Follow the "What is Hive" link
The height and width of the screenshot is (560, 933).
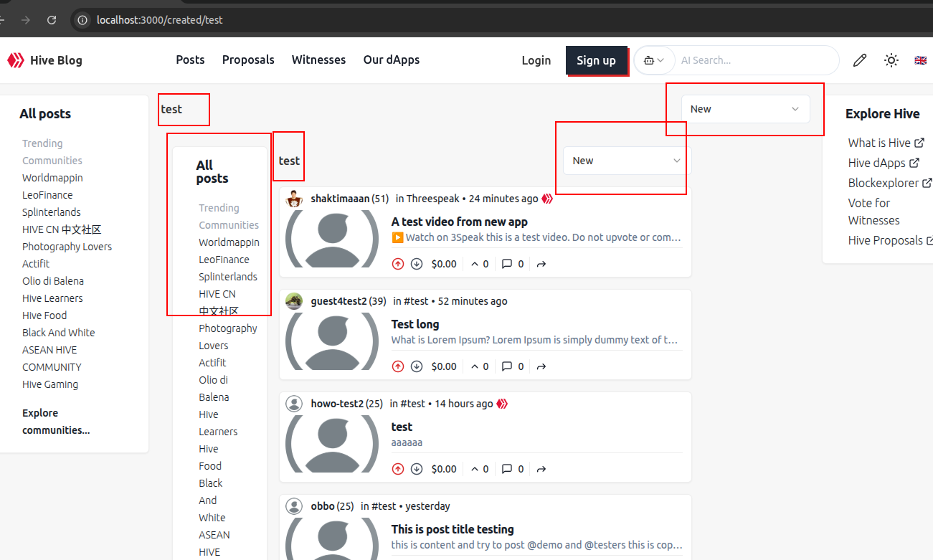[879, 143]
